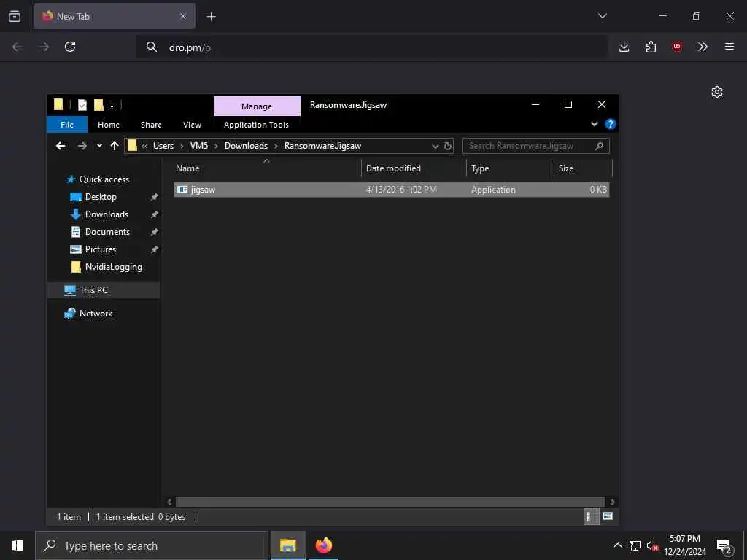
Task: Click the horizontal scrollbar in file list
Action: click(x=391, y=502)
